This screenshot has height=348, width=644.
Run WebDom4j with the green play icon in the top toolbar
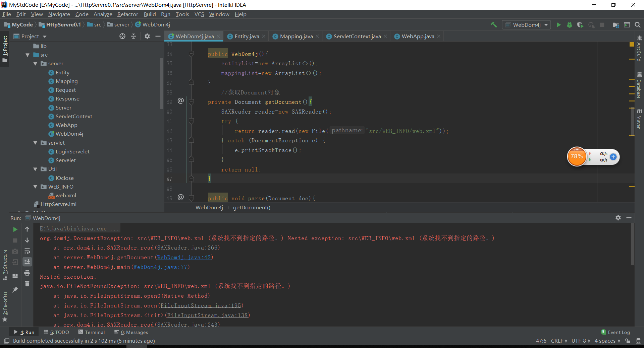click(558, 25)
